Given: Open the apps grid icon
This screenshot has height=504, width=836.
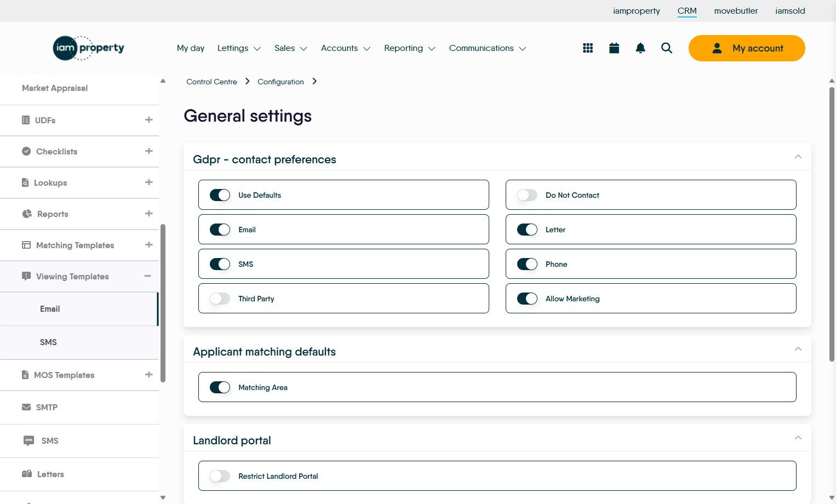Looking at the screenshot, I should coord(588,48).
